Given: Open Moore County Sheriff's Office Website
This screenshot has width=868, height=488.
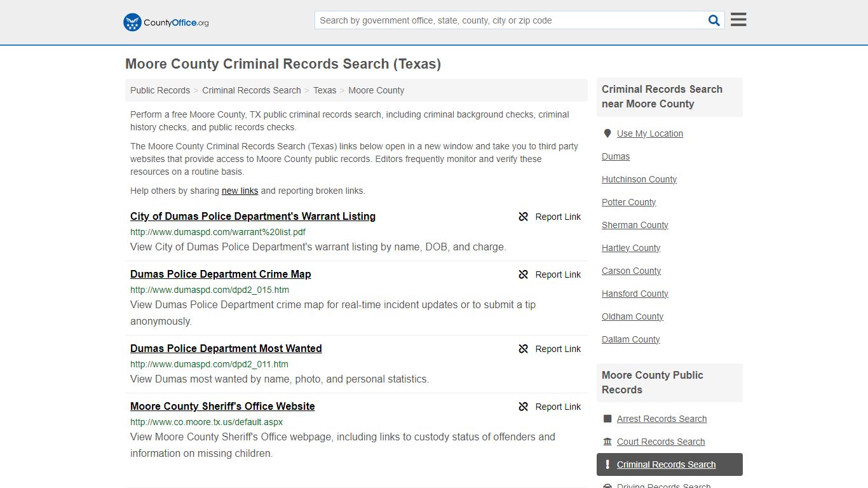Looking at the screenshot, I should (222, 406).
